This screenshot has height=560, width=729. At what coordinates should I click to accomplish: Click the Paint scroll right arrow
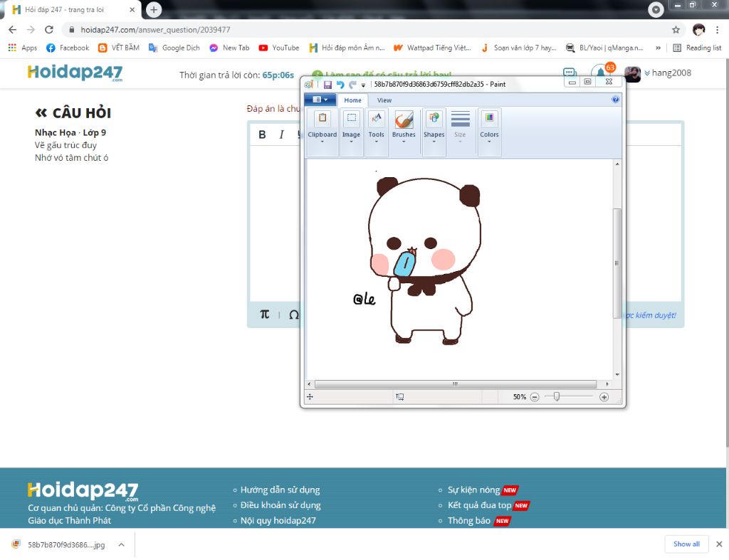pos(607,384)
